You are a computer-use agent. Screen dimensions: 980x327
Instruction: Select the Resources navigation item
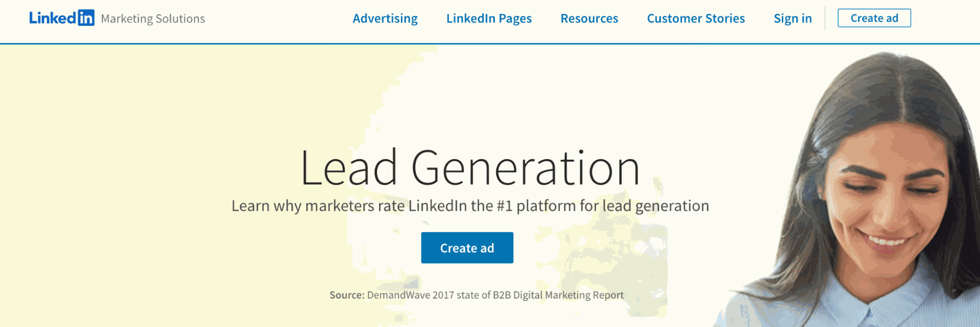tap(589, 18)
